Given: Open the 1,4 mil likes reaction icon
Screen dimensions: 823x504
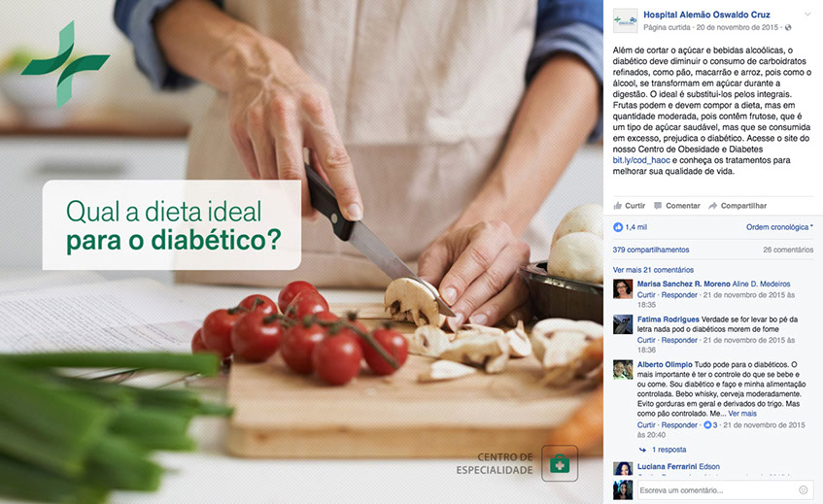Looking at the screenshot, I should (618, 227).
